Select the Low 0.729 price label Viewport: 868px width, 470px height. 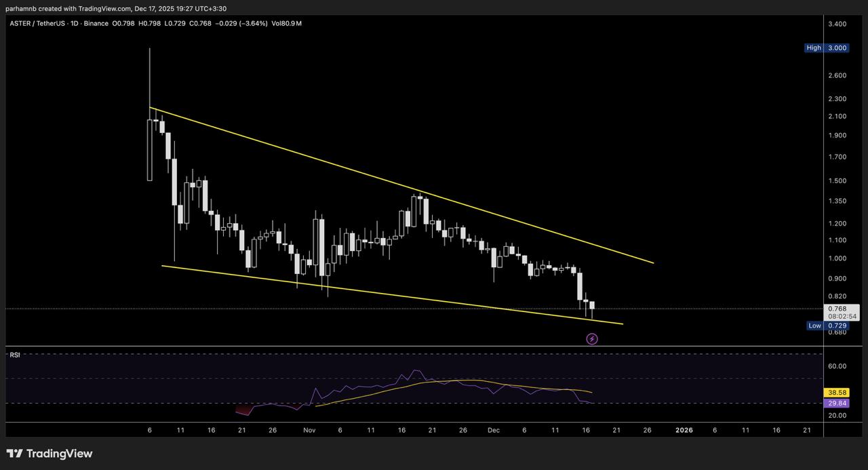click(827, 326)
